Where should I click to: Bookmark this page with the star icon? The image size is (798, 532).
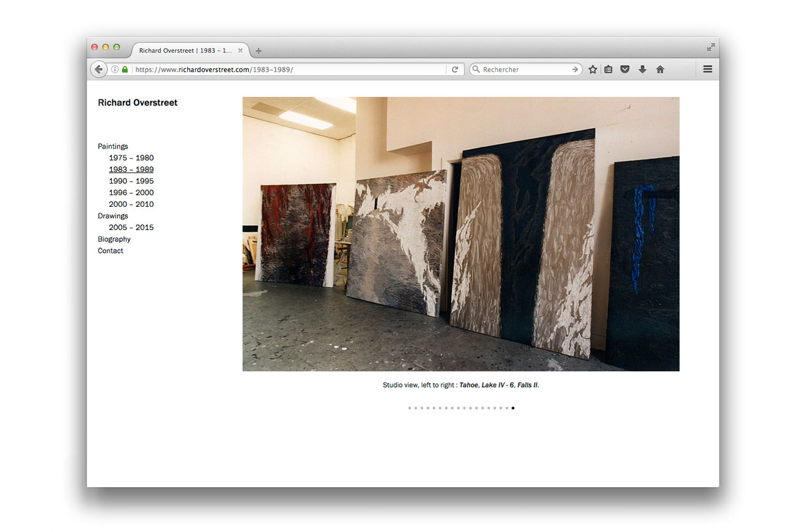[x=592, y=69]
